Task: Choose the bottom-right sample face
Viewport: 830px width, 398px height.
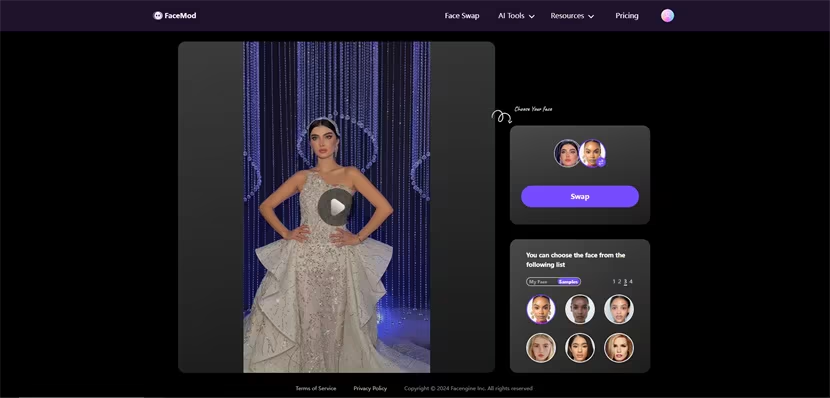Action: coord(619,348)
